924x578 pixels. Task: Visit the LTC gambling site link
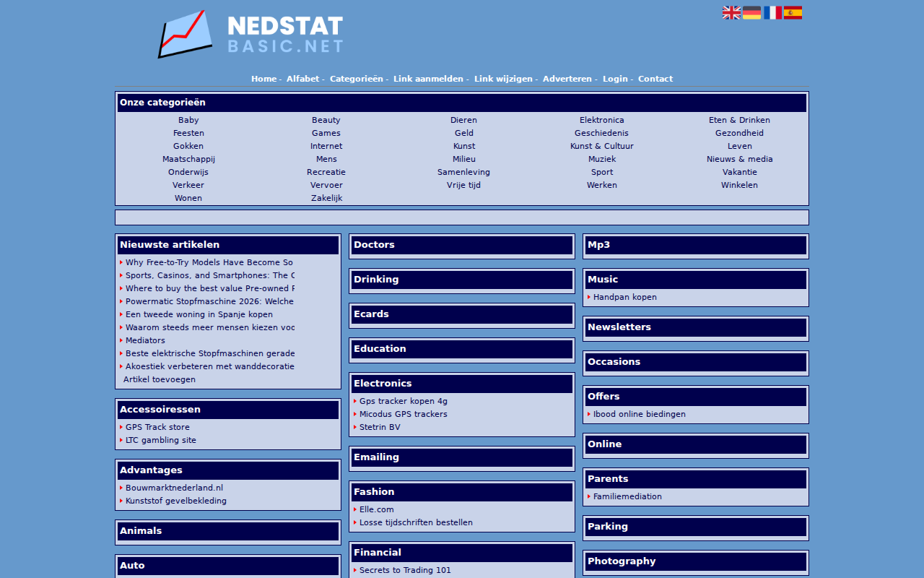tap(161, 440)
